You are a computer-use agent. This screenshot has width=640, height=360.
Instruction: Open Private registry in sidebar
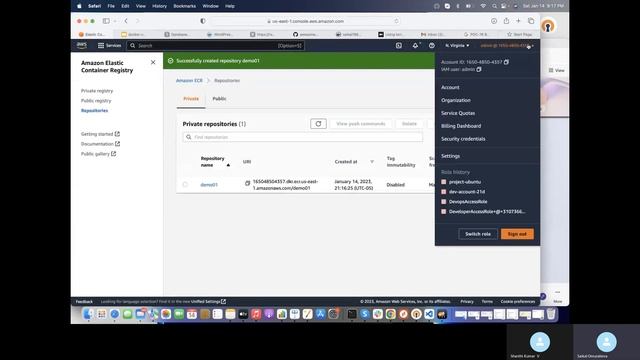click(x=97, y=91)
